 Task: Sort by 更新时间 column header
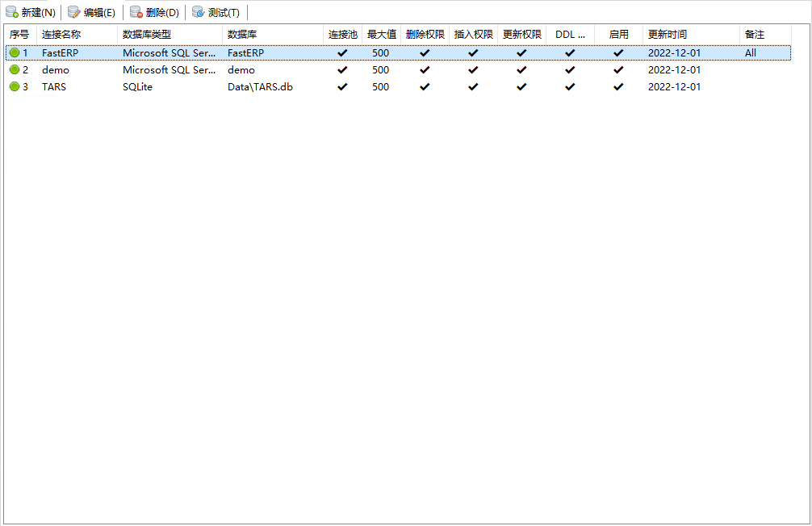pyautogui.click(x=692, y=35)
